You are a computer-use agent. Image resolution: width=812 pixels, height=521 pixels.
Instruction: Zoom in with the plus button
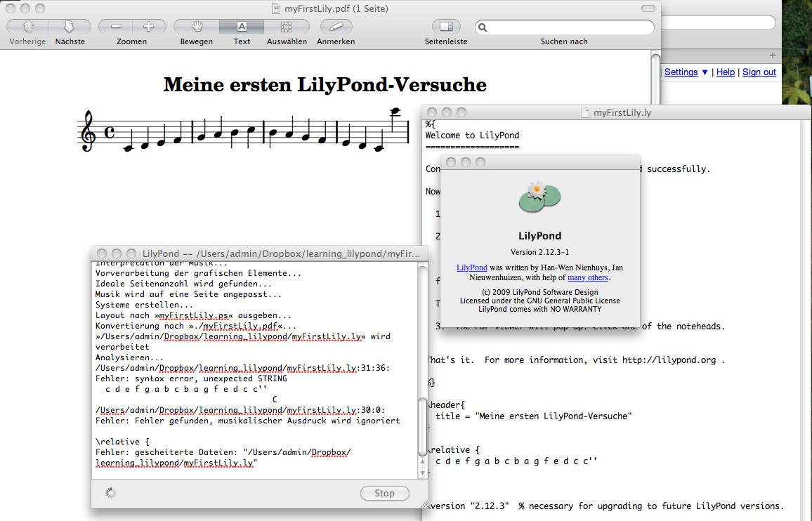(x=149, y=27)
